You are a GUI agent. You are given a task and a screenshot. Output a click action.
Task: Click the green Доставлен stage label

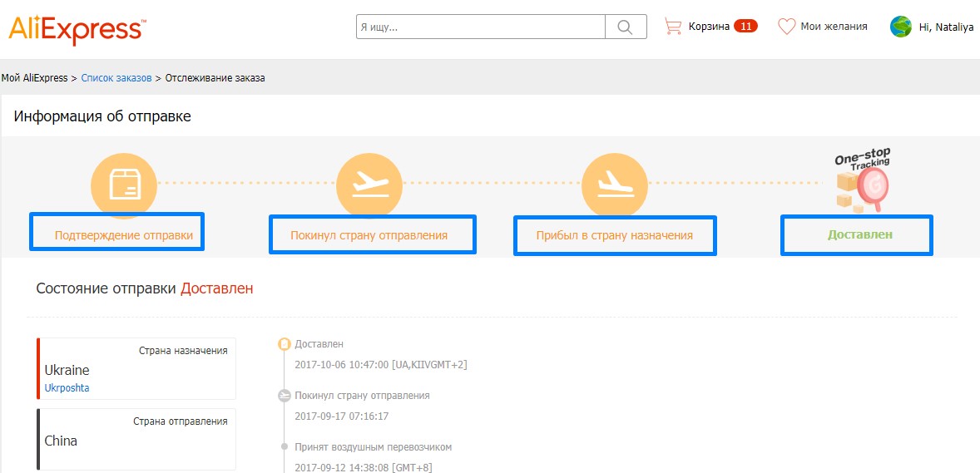(860, 235)
